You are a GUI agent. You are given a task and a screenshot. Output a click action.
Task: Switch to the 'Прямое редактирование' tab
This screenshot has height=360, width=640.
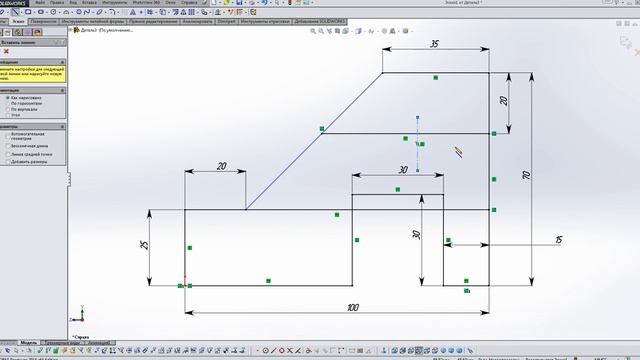(x=153, y=21)
